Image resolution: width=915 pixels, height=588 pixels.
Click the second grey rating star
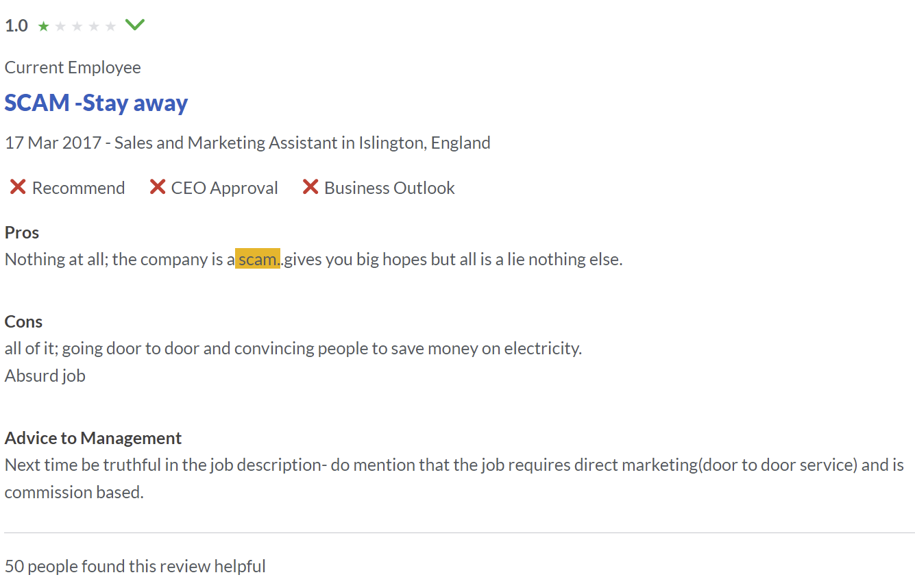(60, 26)
